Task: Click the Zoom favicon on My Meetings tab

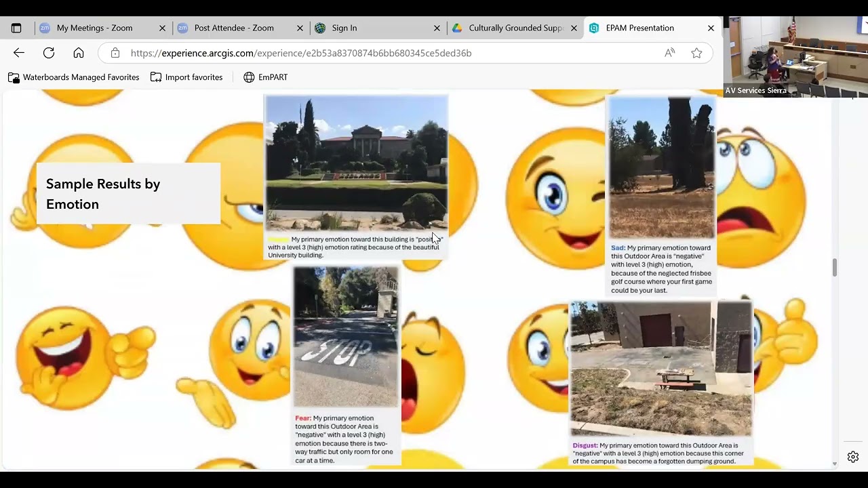Action: coord(45,28)
